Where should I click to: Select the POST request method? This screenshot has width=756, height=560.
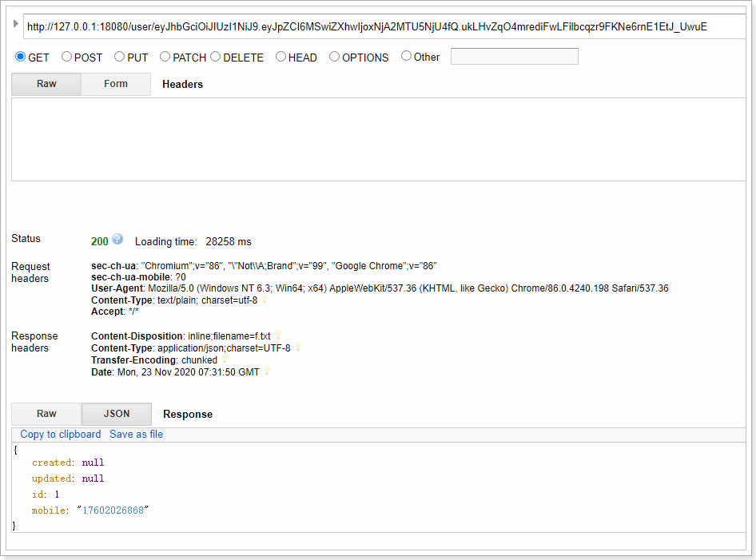(67, 57)
